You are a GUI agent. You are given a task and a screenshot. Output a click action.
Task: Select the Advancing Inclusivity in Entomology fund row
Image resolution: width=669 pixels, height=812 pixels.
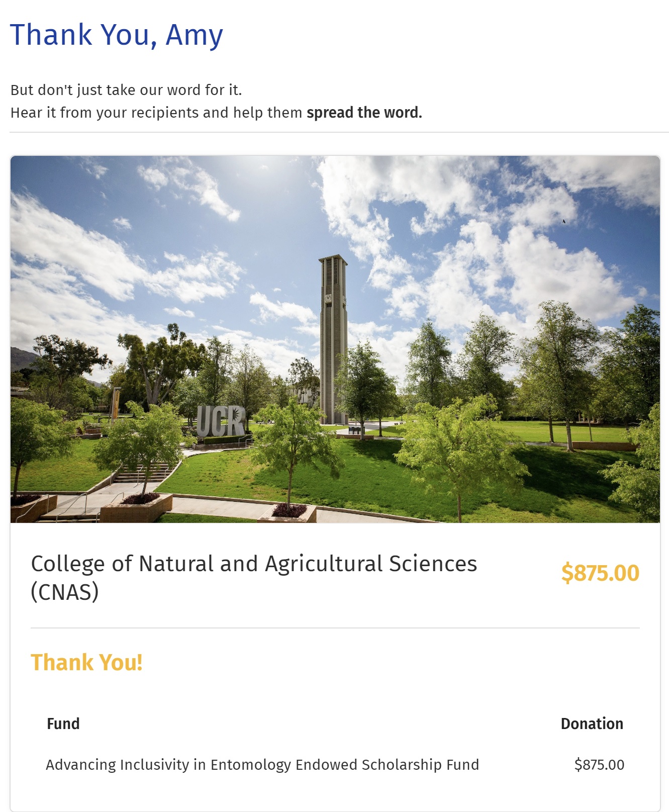pos(262,765)
